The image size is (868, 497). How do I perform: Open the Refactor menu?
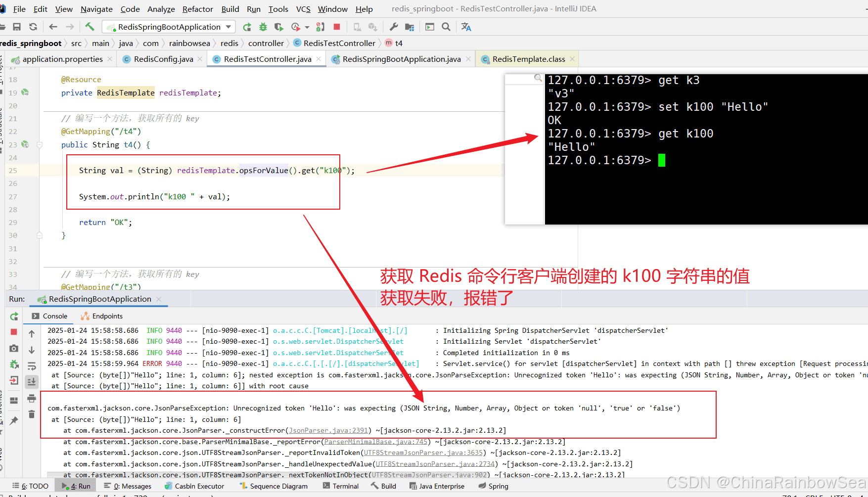tap(197, 9)
